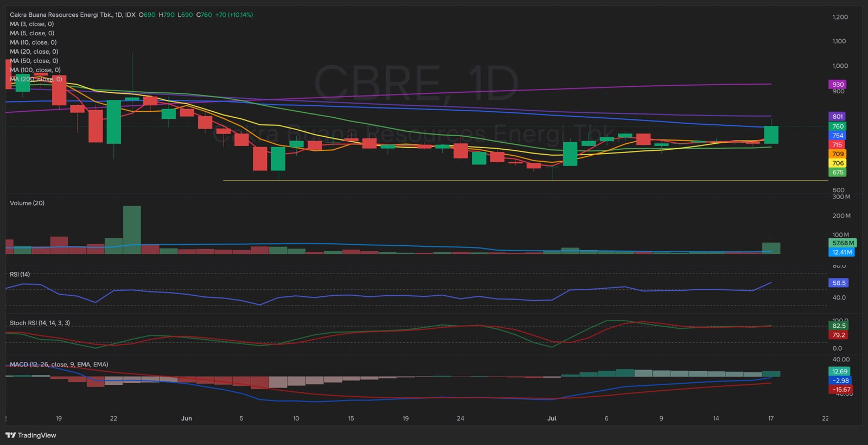Click the tallest green volume bar
The height and width of the screenshot is (445, 868).
[x=132, y=230]
